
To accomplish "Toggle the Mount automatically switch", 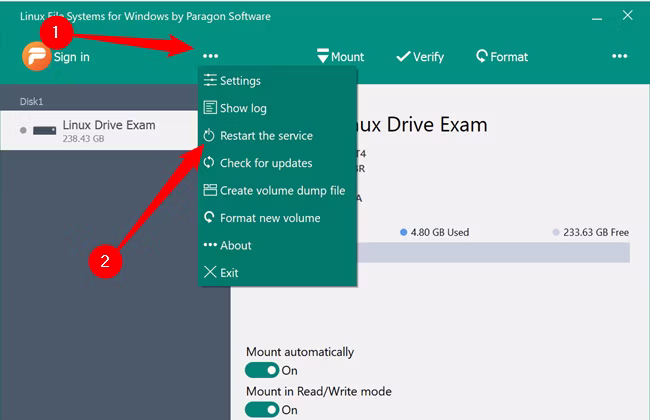I will pos(262,370).
